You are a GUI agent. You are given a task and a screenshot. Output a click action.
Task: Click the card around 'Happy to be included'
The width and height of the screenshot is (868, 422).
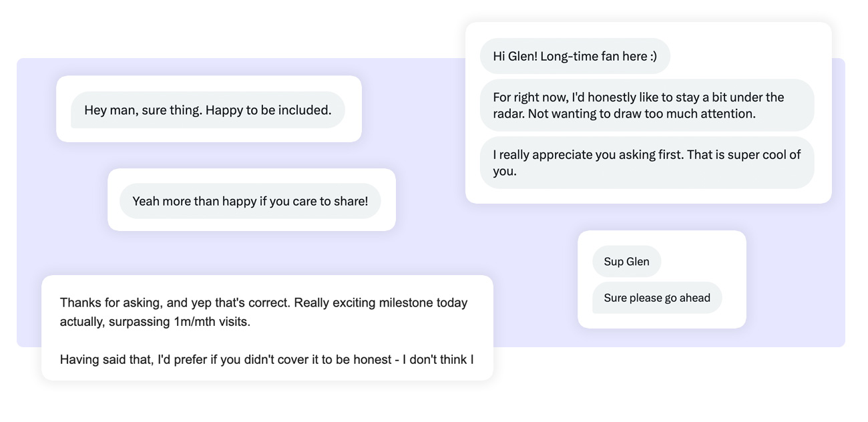click(209, 109)
